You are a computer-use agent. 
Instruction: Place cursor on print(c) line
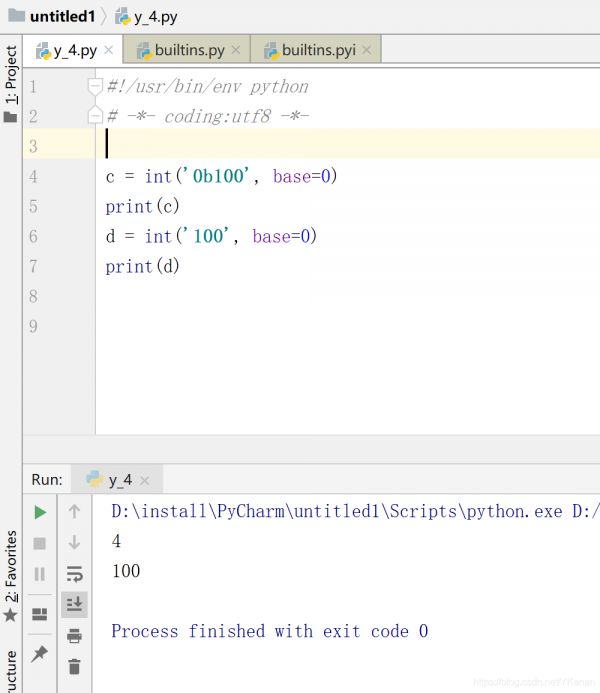coord(142,206)
